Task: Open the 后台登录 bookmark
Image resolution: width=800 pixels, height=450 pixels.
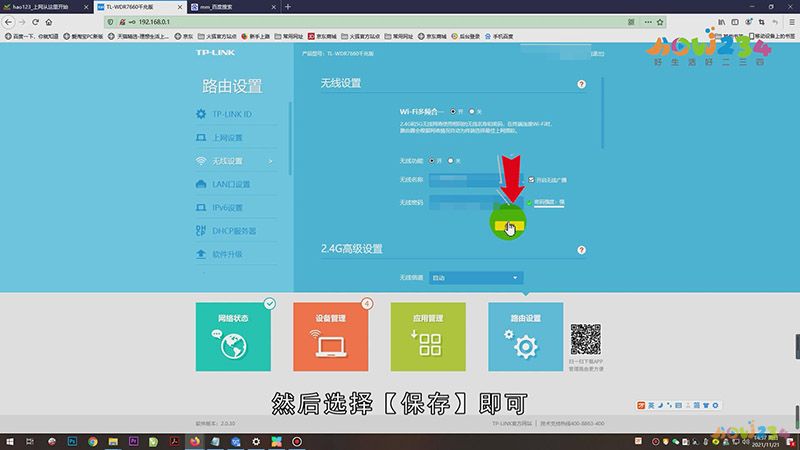Action: click(466, 36)
